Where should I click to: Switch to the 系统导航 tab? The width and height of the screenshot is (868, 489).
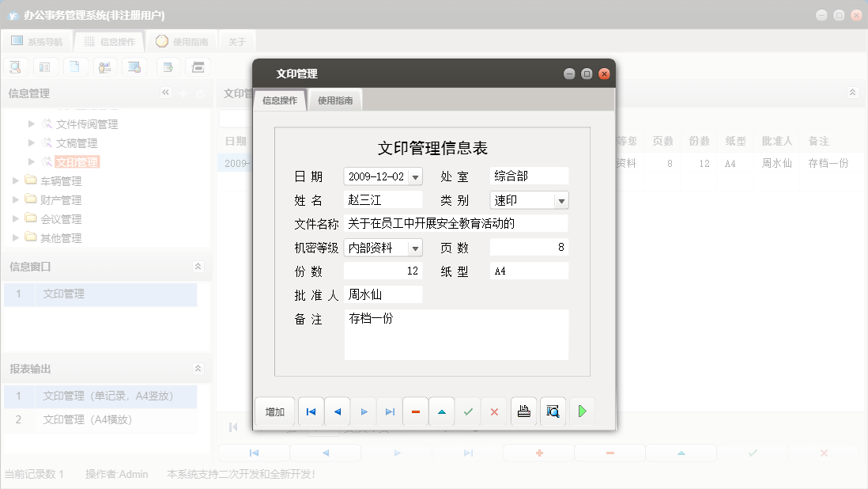click(x=37, y=40)
